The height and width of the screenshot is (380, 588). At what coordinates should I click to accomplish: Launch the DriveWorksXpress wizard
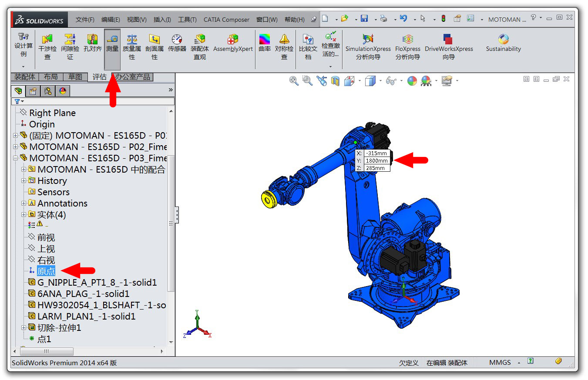coord(449,47)
